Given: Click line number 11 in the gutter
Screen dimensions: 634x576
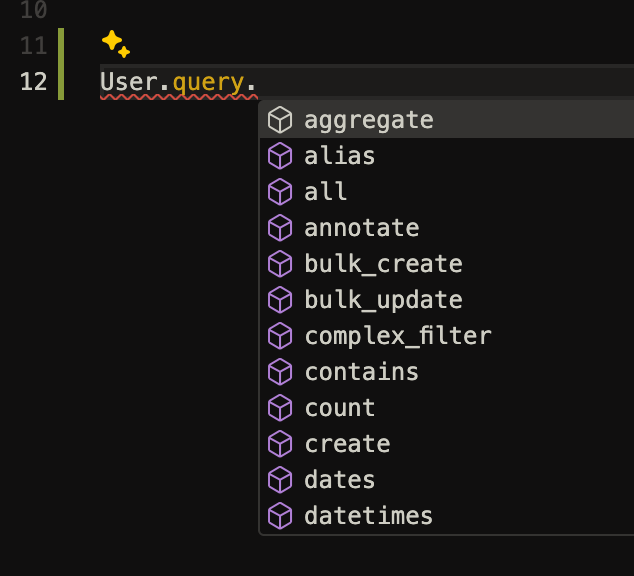Looking at the screenshot, I should [x=34, y=45].
